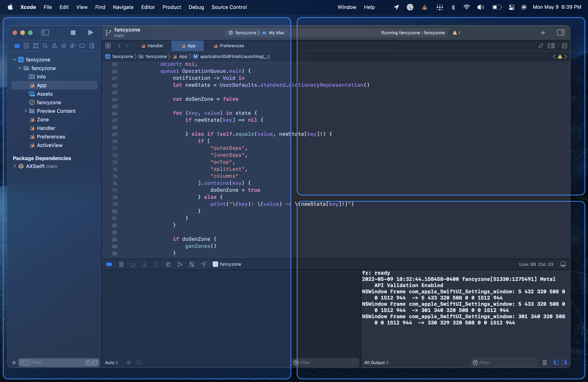Open the All Output dropdown

pyautogui.click(x=376, y=363)
